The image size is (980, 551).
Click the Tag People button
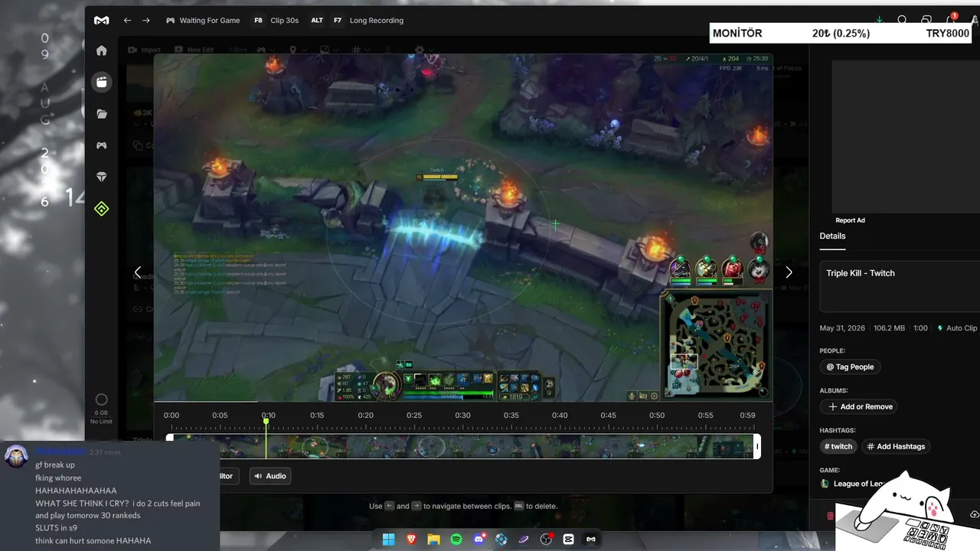(850, 367)
